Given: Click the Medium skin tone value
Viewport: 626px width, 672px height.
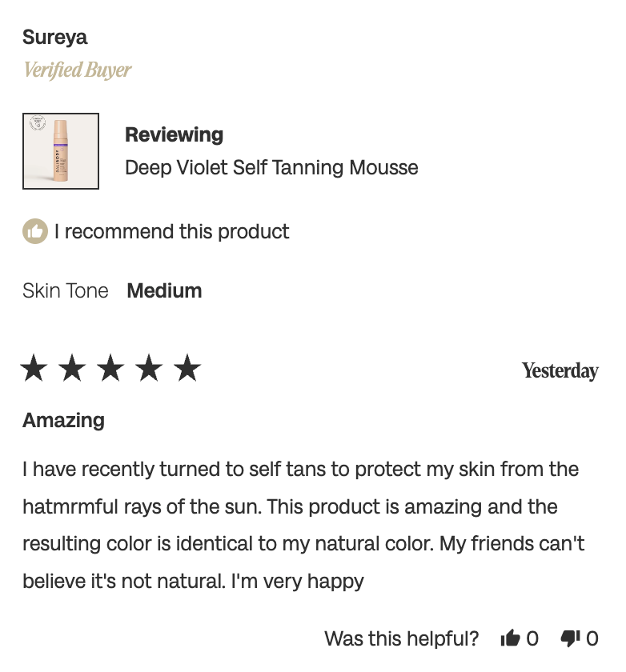Looking at the screenshot, I should pos(164,291).
